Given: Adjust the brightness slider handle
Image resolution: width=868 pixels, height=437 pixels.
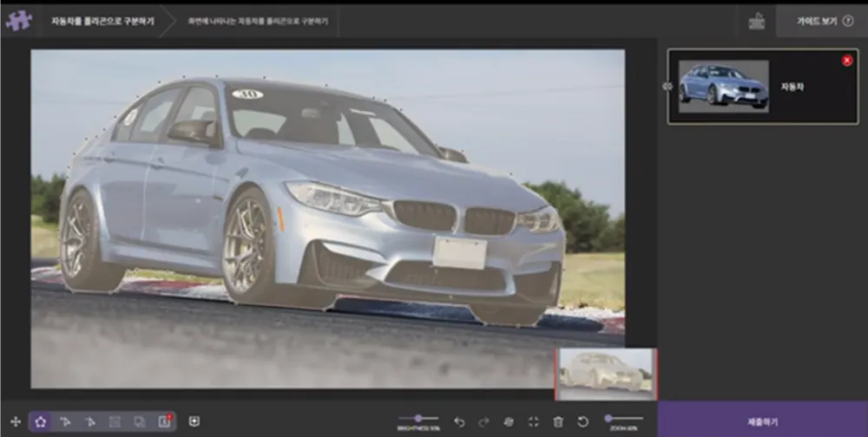Looking at the screenshot, I should point(418,418).
